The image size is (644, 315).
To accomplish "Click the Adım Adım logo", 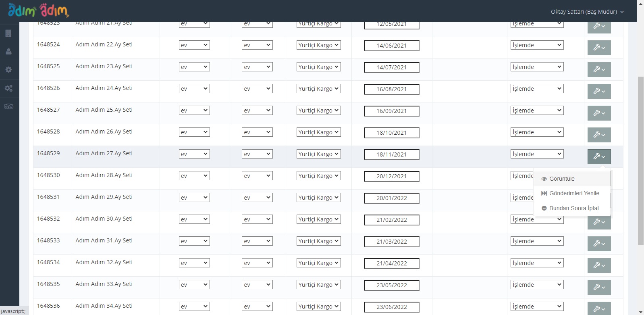I will tap(38, 10).
